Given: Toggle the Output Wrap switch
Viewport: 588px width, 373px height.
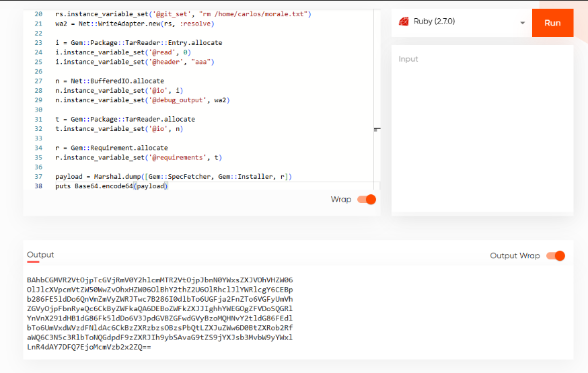Looking at the screenshot, I should tap(556, 256).
